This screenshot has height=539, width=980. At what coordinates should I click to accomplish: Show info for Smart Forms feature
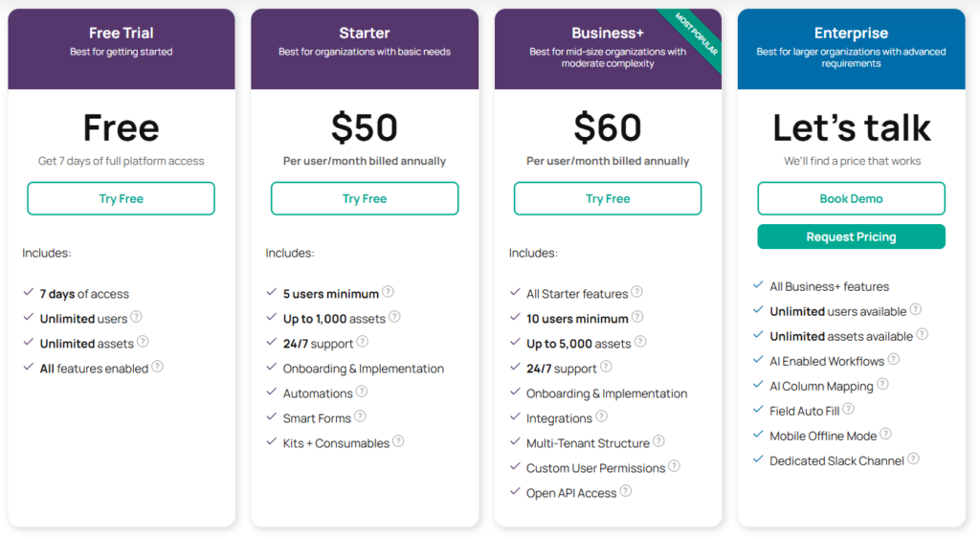click(360, 417)
